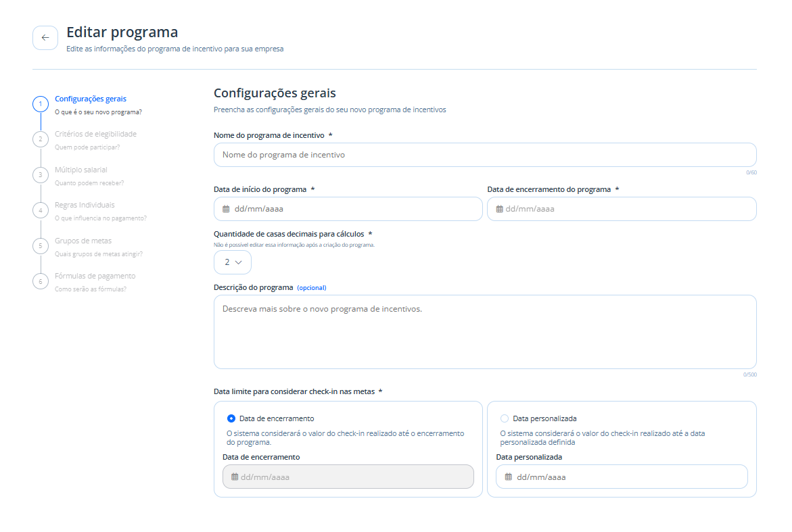Click 'O que é o seu novo programa?' subtitle
Screen dimensions: 792x532
(x=99, y=112)
